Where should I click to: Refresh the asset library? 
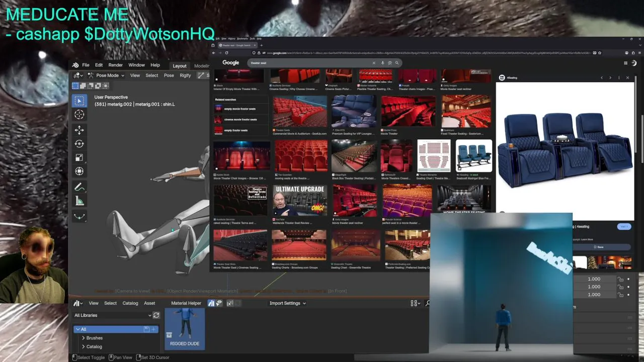click(x=156, y=315)
